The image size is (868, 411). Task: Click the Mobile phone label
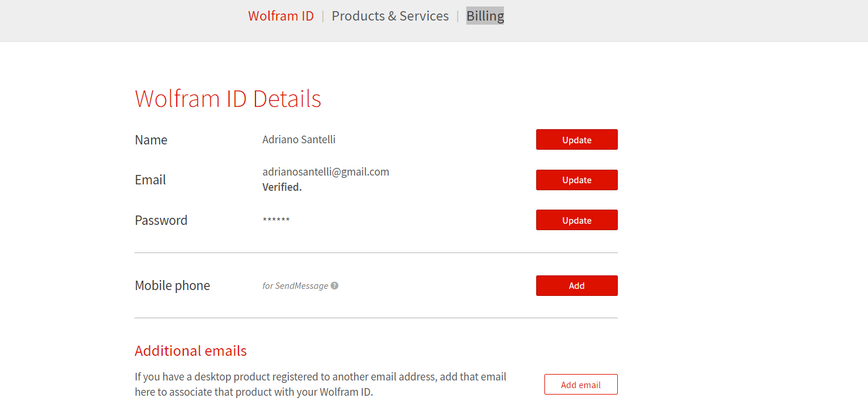(173, 286)
